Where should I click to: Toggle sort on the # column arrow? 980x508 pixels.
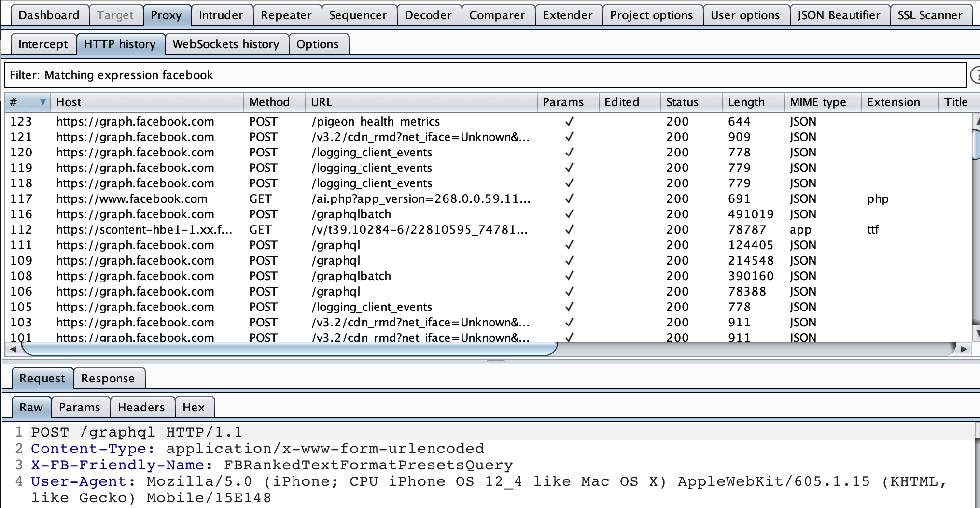42,102
